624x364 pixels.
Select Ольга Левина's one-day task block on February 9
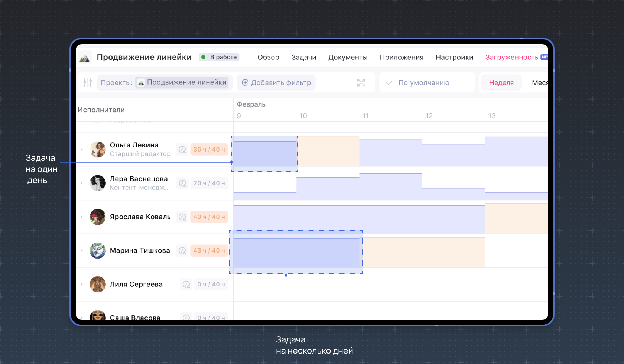point(264,154)
